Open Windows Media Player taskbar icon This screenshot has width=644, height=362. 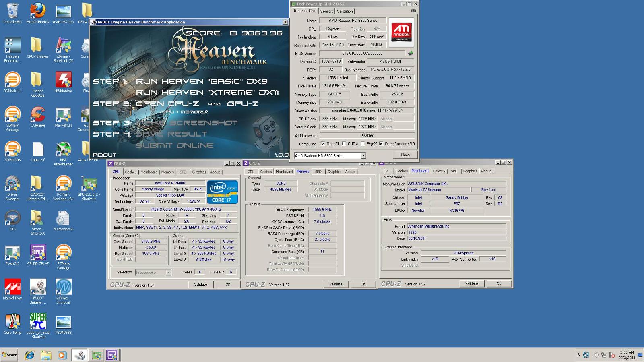pyautogui.click(x=62, y=355)
